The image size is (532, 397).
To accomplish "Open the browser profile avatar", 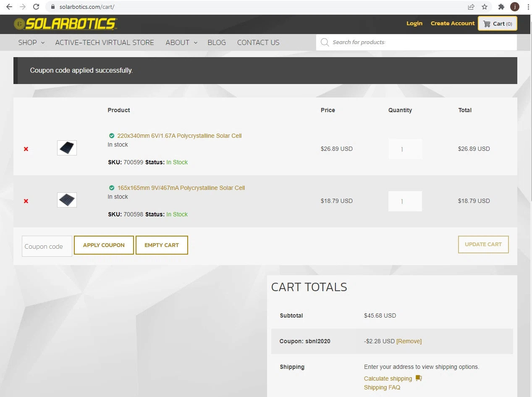I will click(515, 7).
